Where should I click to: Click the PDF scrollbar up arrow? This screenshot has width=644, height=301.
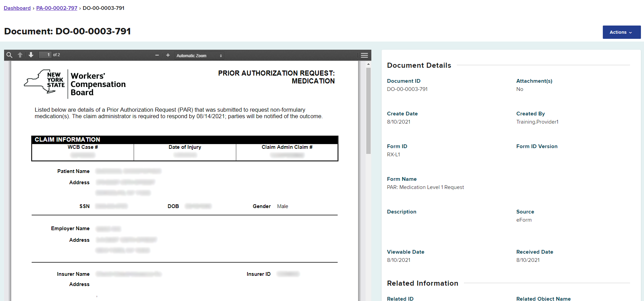[368, 64]
